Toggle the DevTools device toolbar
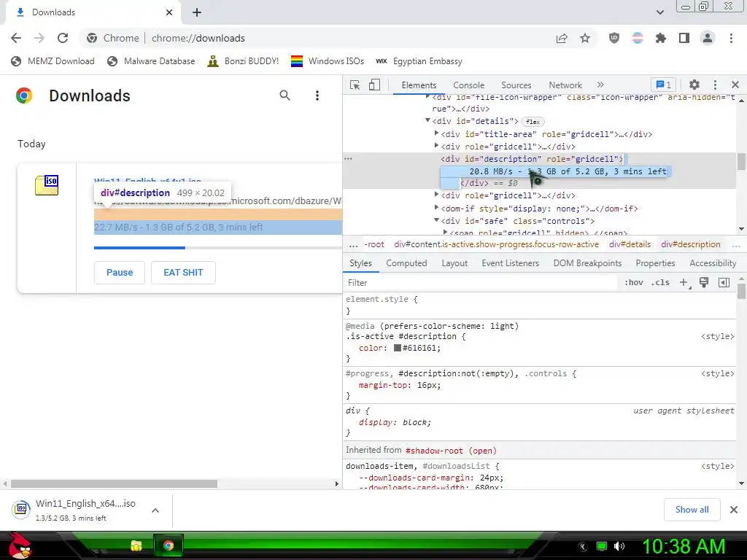The width and height of the screenshot is (747, 560). 374,85
